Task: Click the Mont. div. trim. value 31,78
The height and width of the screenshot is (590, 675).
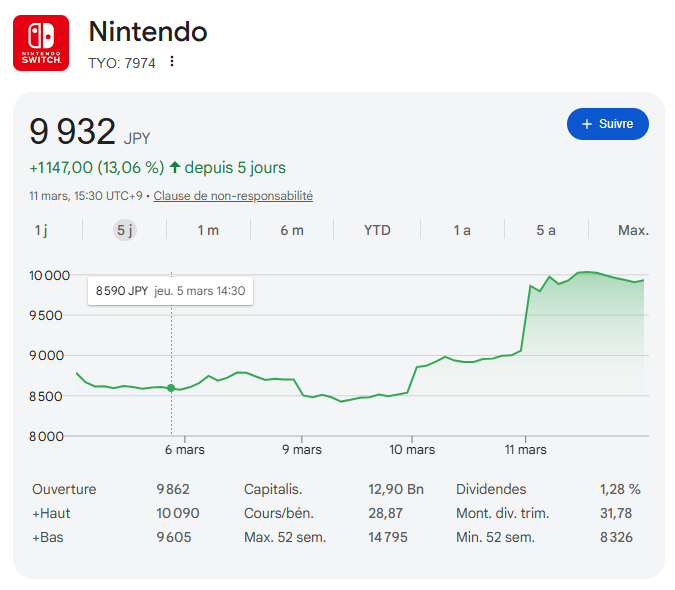Action: 616,513
